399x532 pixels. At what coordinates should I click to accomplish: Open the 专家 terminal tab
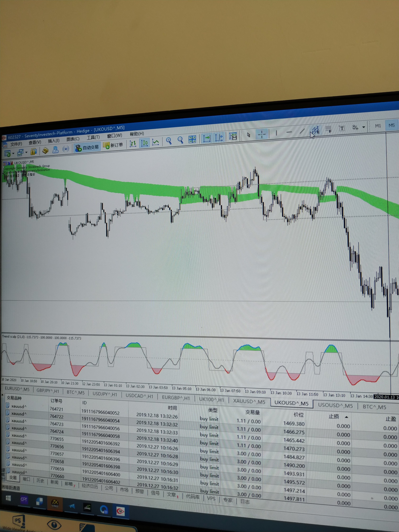pyautogui.click(x=227, y=500)
